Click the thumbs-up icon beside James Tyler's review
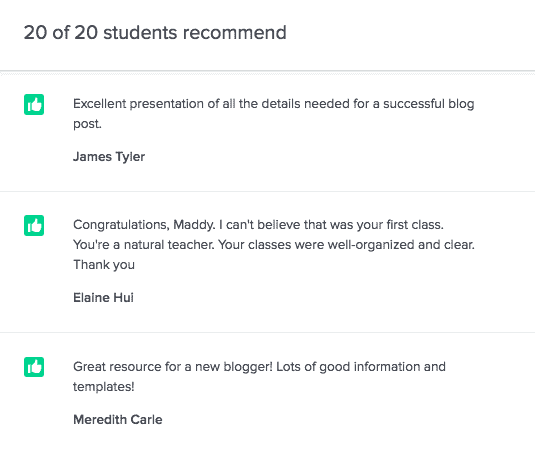Viewport: 535px width, 451px height. click(34, 104)
